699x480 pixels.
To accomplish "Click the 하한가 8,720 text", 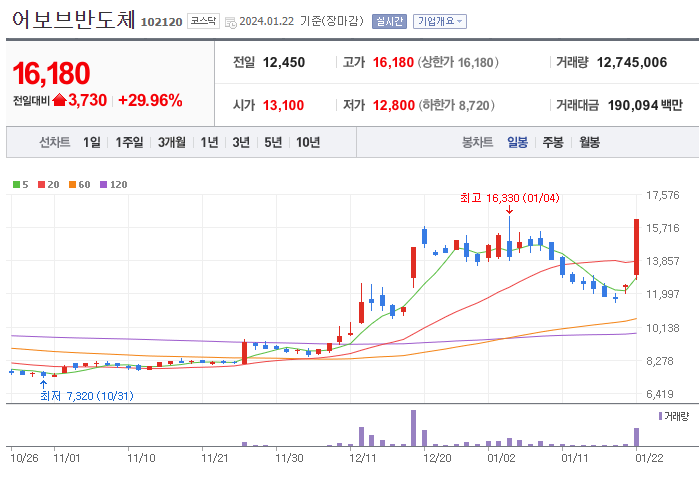I will [456, 105].
